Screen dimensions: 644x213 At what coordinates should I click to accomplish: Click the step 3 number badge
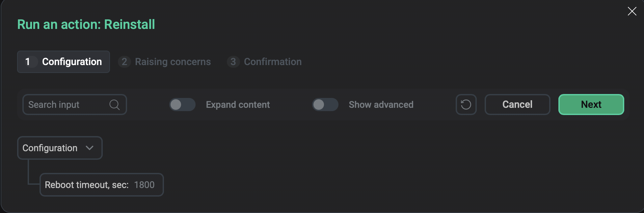pos(233,62)
